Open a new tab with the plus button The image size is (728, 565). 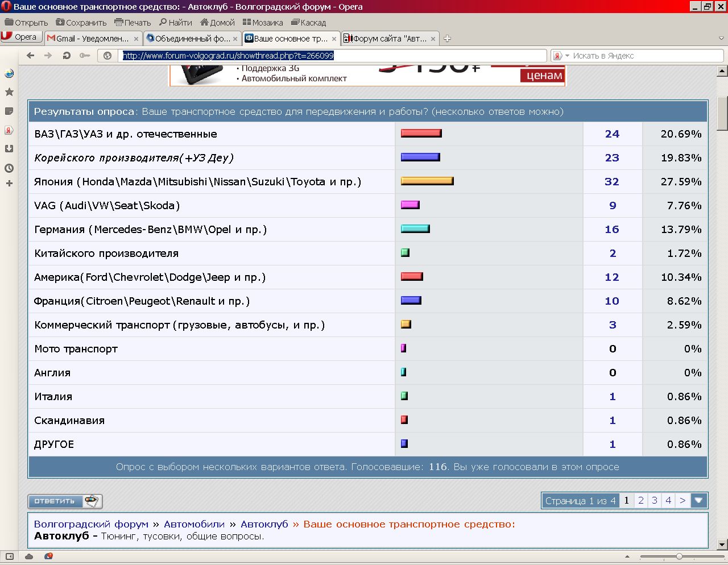pos(447,39)
